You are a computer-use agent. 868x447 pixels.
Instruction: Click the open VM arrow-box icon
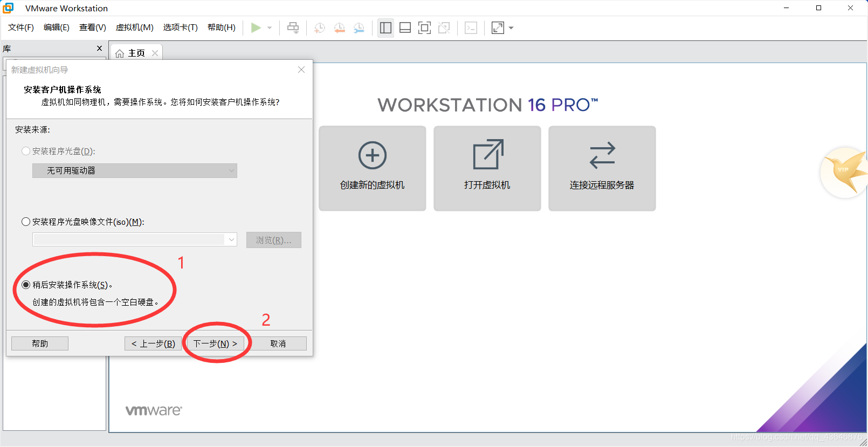click(x=488, y=155)
